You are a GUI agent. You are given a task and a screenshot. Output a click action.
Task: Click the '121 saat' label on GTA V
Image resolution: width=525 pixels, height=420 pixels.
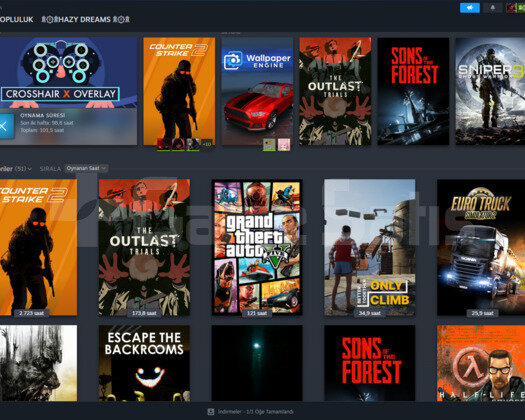pos(257,313)
